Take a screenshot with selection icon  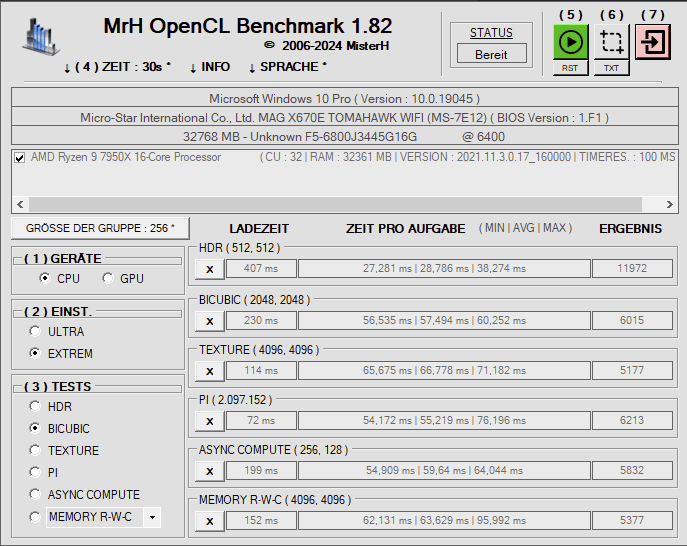pyautogui.click(x=611, y=42)
